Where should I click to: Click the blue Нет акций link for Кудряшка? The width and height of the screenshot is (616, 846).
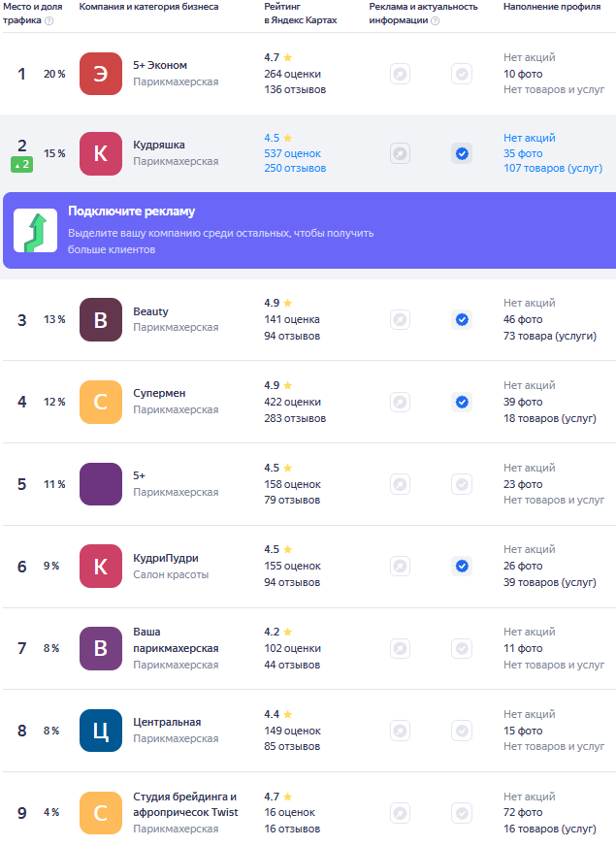tap(529, 138)
